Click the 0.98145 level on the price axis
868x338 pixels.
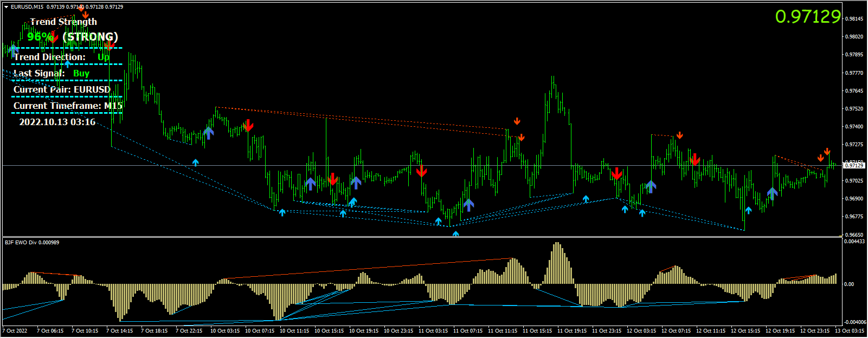pos(854,19)
